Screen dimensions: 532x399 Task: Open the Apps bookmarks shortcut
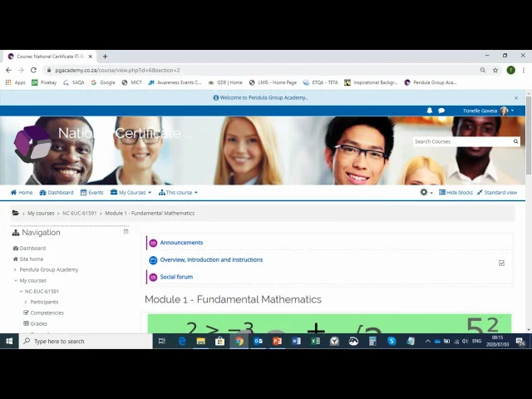15,82
